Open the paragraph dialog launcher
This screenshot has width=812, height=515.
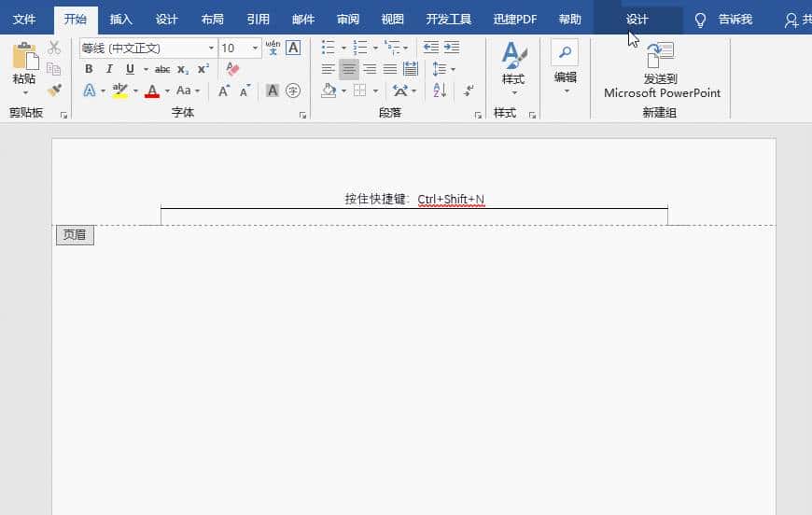tap(478, 115)
